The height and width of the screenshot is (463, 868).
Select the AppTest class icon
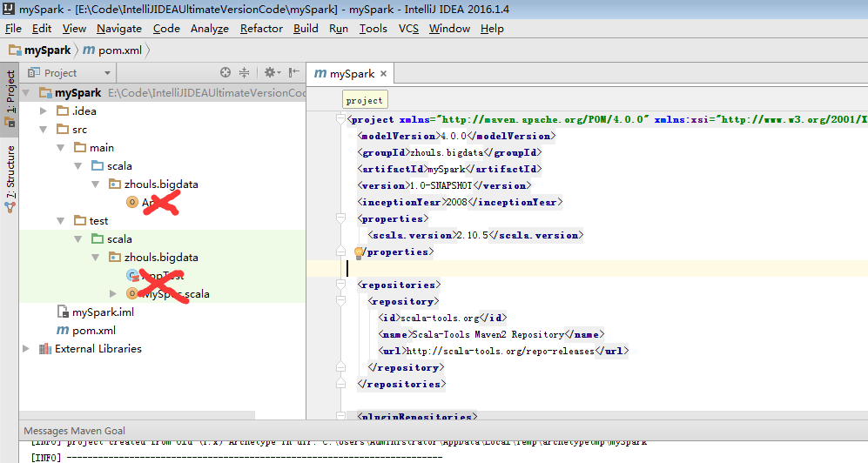pyautogui.click(x=132, y=276)
